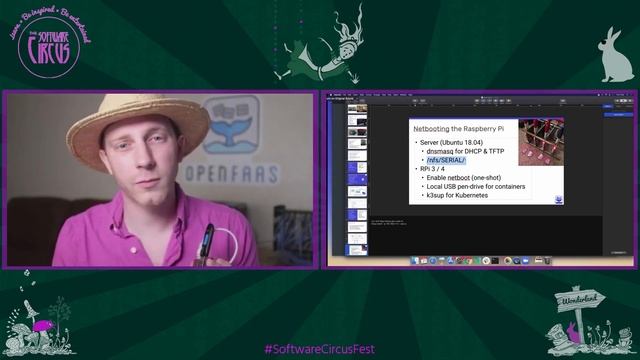Screen dimensions: 640x360
Task: Select the slide title 'Netbooting the Raspberry Pi'
Action: [458, 129]
